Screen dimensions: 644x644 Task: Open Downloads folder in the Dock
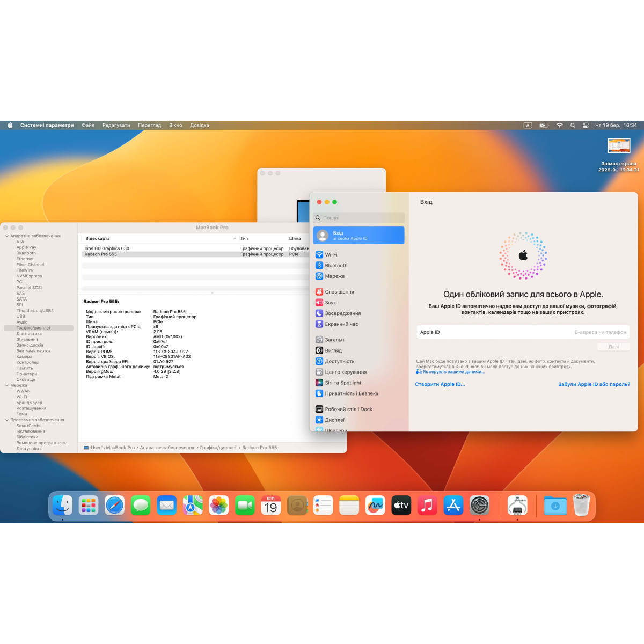coord(555,505)
